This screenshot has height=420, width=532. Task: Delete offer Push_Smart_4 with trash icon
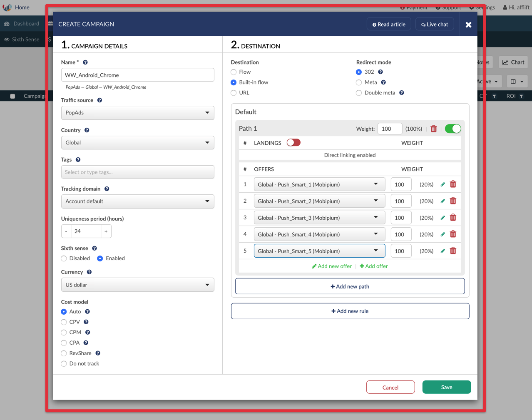click(453, 234)
